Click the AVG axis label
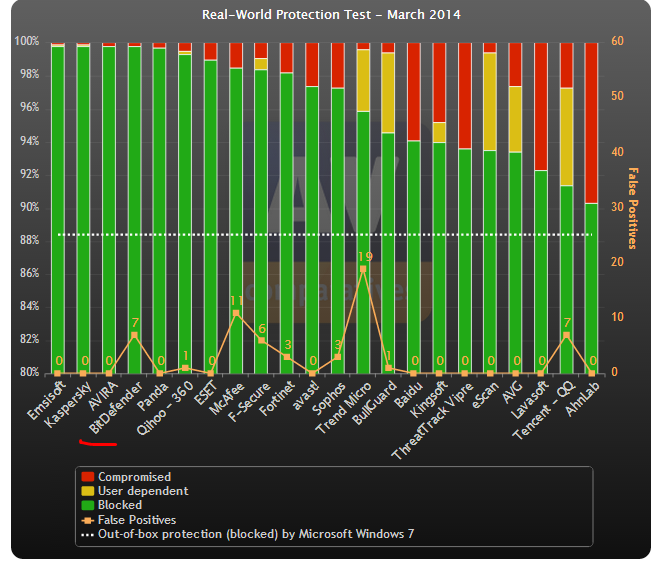 [x=512, y=392]
